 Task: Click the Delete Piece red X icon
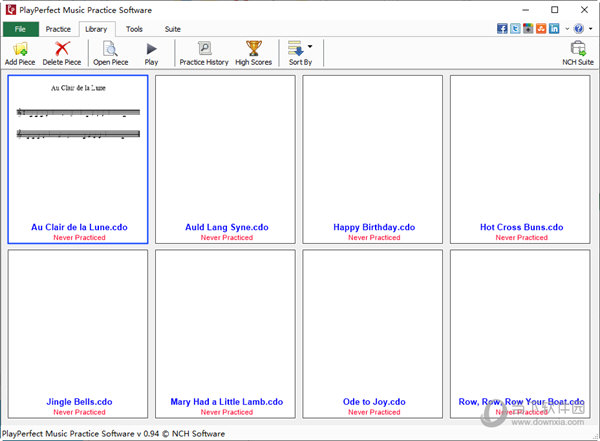tap(62, 49)
